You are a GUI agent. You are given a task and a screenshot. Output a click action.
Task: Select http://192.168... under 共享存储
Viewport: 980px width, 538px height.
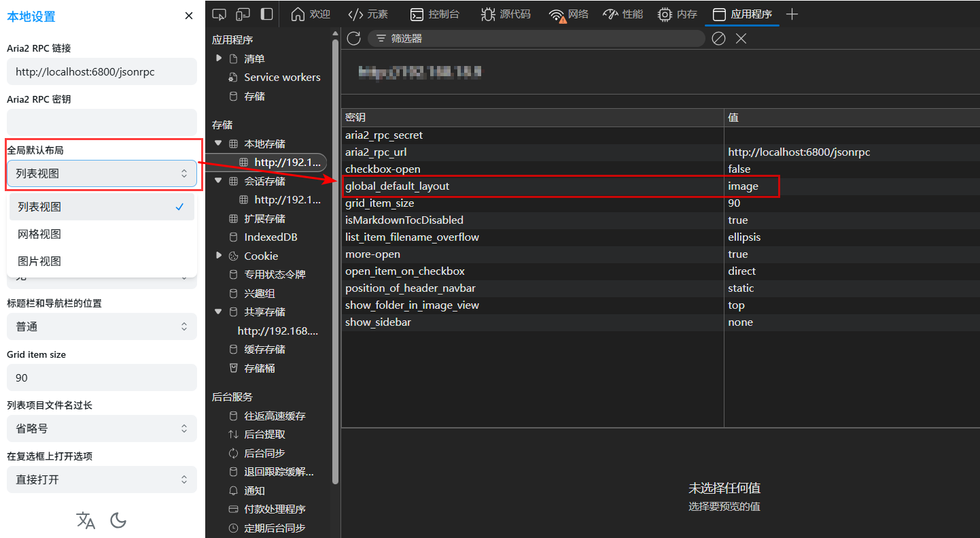(x=278, y=331)
